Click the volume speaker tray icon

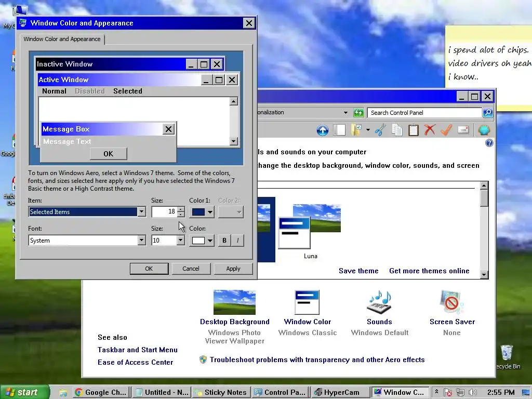pos(472,393)
